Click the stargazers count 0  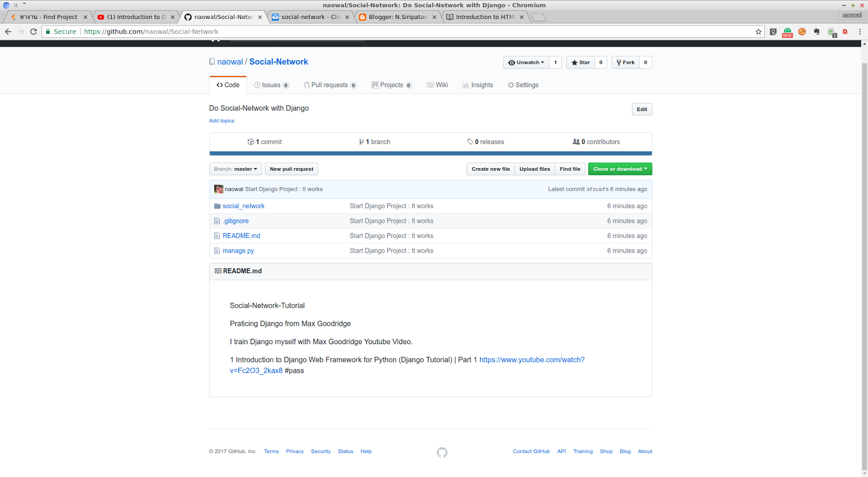click(x=601, y=62)
